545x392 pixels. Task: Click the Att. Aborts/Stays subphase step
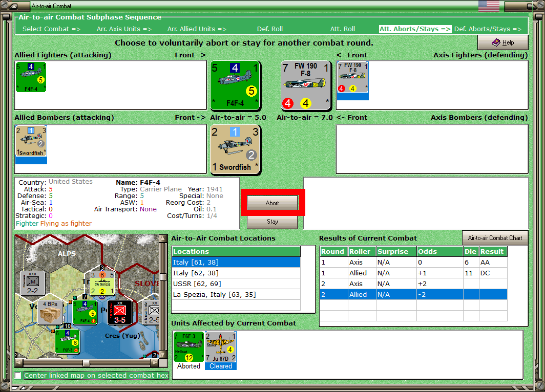pyautogui.click(x=415, y=29)
